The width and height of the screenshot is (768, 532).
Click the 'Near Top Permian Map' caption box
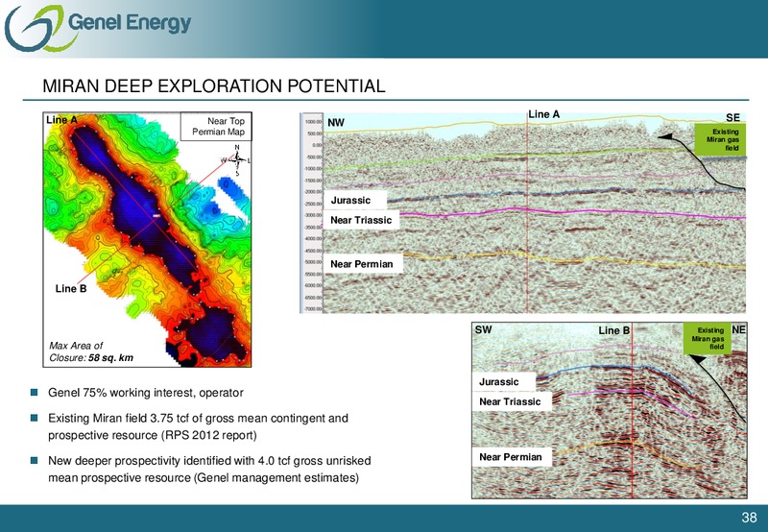click(x=216, y=127)
